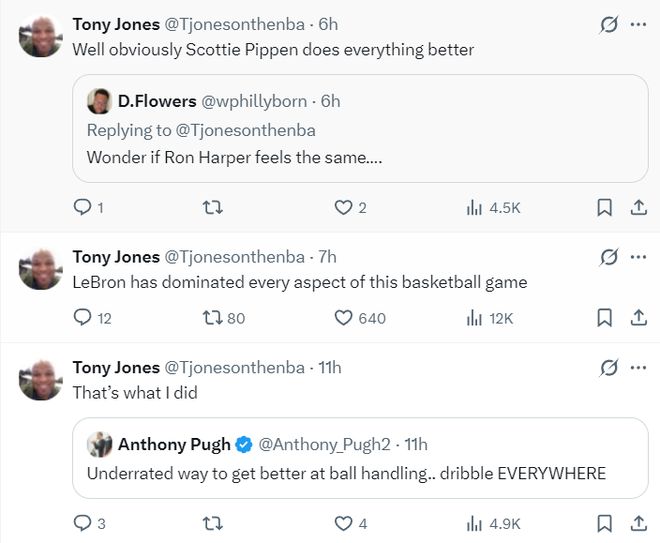The height and width of the screenshot is (543, 660).
Task: Share the Scottie Pippen tweet
Action: point(638,208)
